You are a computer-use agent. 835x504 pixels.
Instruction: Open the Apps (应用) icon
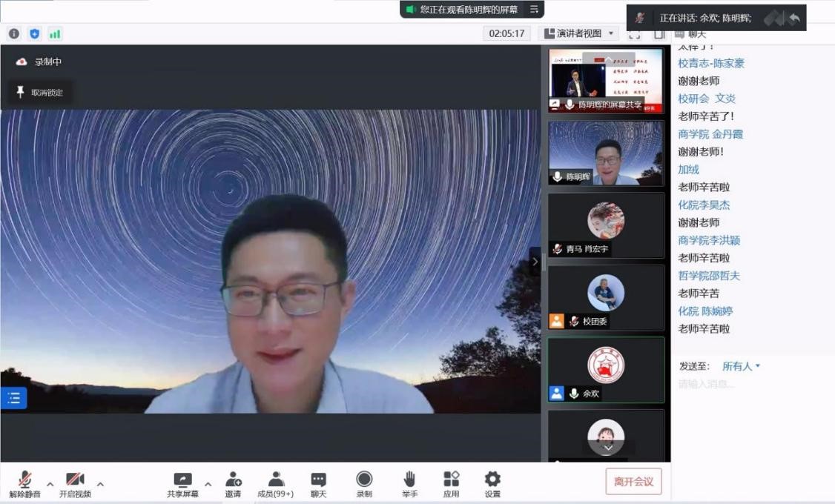point(451,484)
